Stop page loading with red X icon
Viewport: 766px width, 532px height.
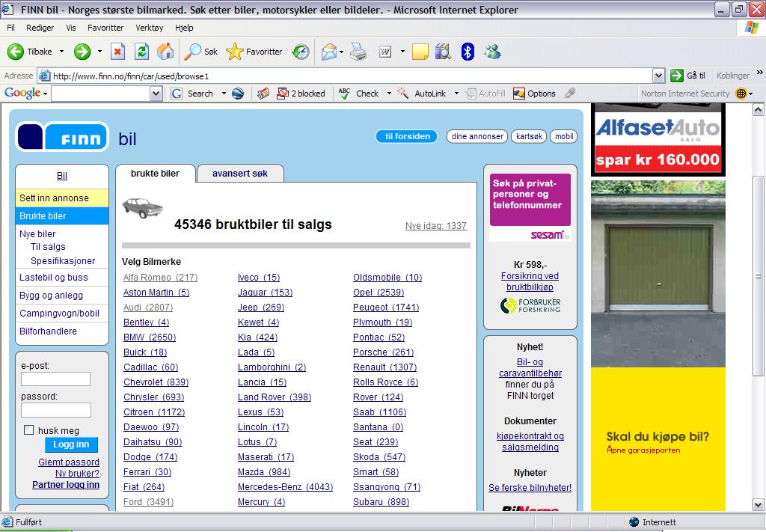coord(117,52)
